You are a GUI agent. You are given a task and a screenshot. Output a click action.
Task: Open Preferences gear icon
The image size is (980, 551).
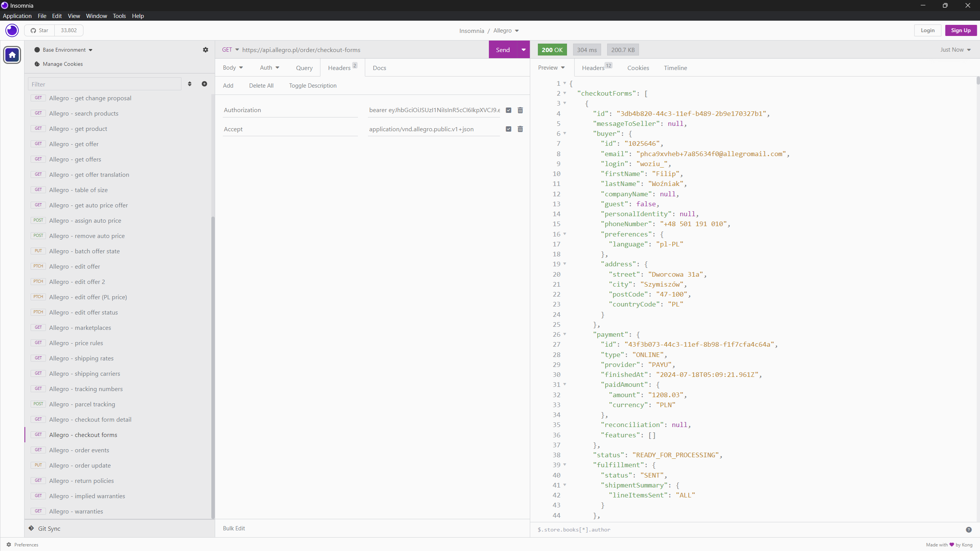click(9, 544)
